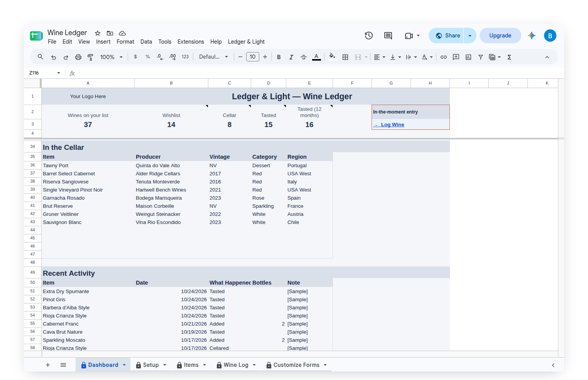Open the horizontal align dropdown

tap(380, 57)
